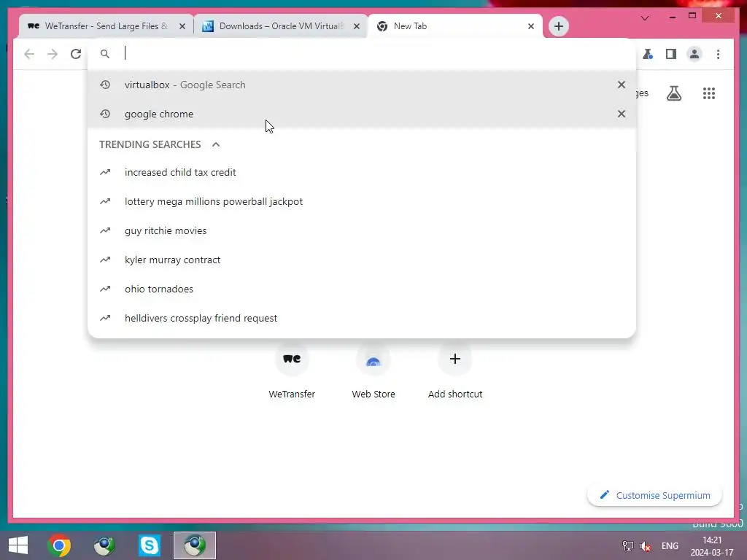The height and width of the screenshot is (560, 747).
Task: Launch Skype from the taskbar
Action: [x=149, y=545]
